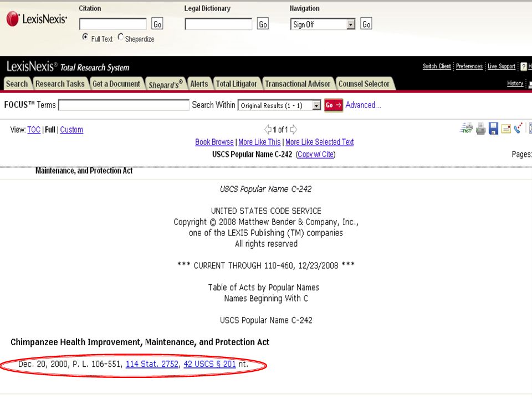Open the Research Tasks tab
The height and width of the screenshot is (399, 532).
(60, 84)
